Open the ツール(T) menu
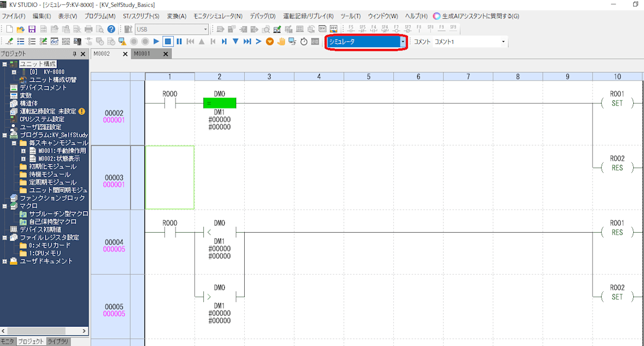Viewport: 644px width, 346px height. pos(350,16)
